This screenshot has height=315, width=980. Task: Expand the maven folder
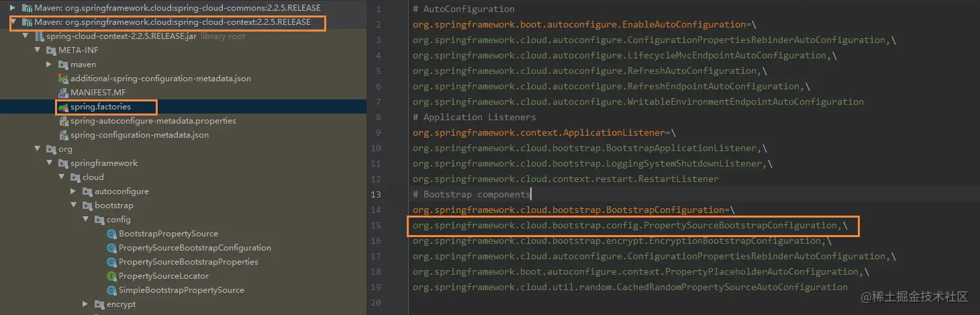click(x=50, y=64)
